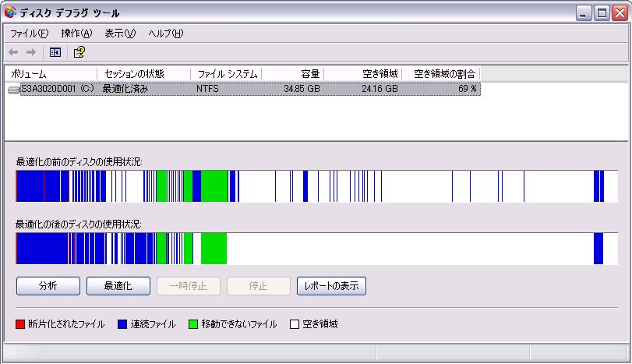The height and width of the screenshot is (364, 632).
Task: Click the forward arrow toolbar icon
Action: tap(31, 52)
